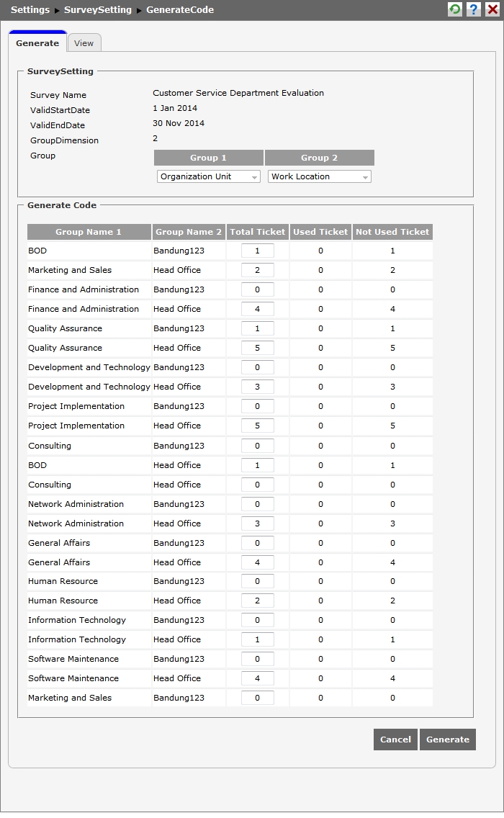Viewport: 504px width, 818px height.
Task: Click Settings in the breadcrumb path
Action: 30,10
